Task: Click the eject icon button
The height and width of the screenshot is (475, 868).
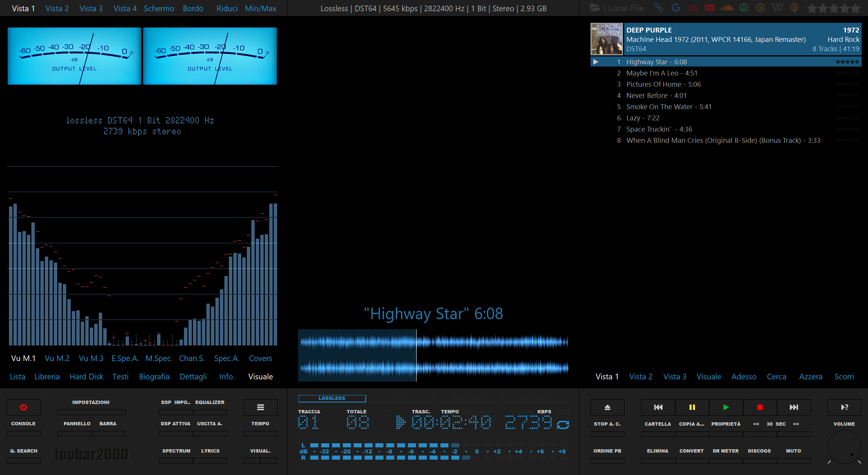Action: (607, 407)
